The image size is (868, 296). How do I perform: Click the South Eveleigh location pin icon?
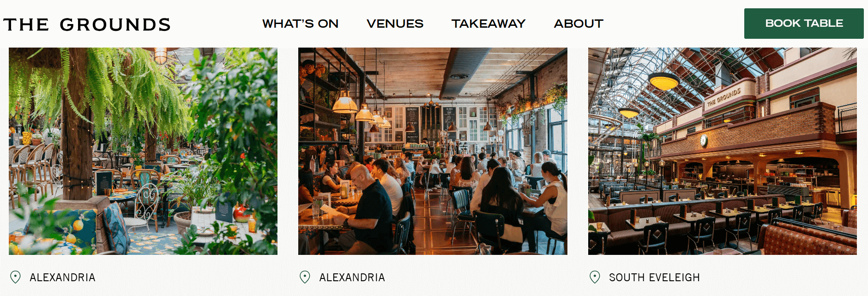595,277
